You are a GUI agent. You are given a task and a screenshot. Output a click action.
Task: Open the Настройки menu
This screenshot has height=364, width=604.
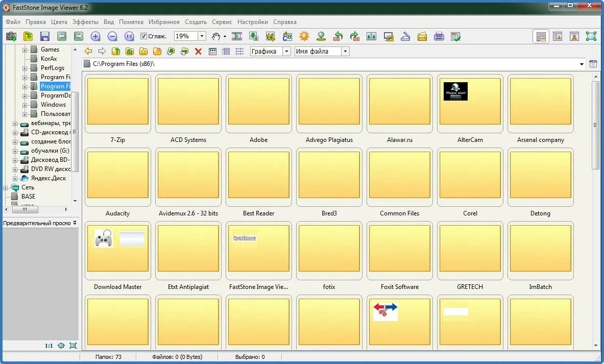[x=253, y=22]
